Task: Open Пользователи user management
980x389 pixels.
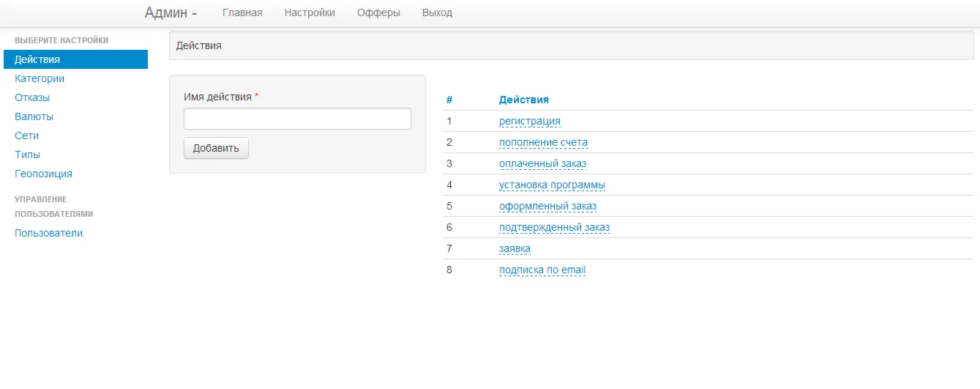Action: pos(48,233)
